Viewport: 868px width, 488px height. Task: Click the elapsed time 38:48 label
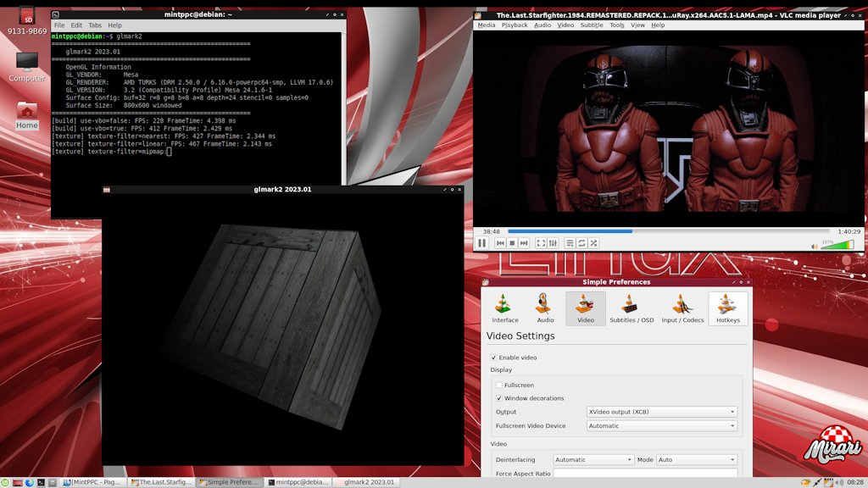click(x=491, y=231)
